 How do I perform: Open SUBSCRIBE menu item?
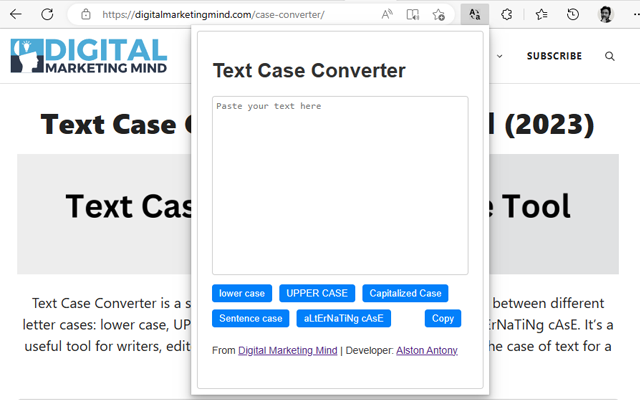[x=554, y=56]
